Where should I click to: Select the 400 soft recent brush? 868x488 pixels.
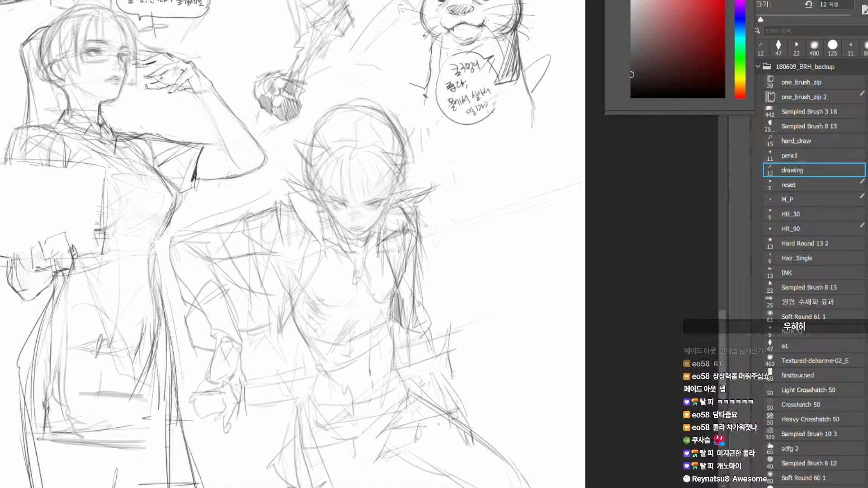814,47
